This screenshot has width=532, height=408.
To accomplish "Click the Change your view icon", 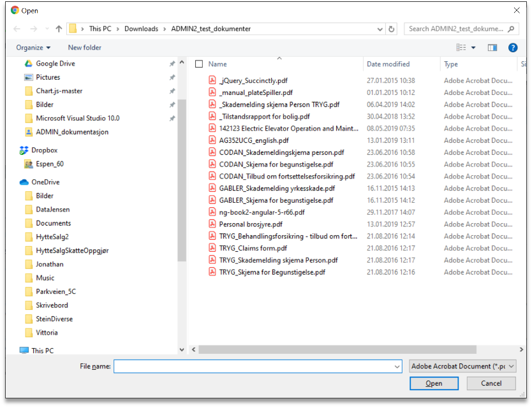I will click(x=461, y=48).
